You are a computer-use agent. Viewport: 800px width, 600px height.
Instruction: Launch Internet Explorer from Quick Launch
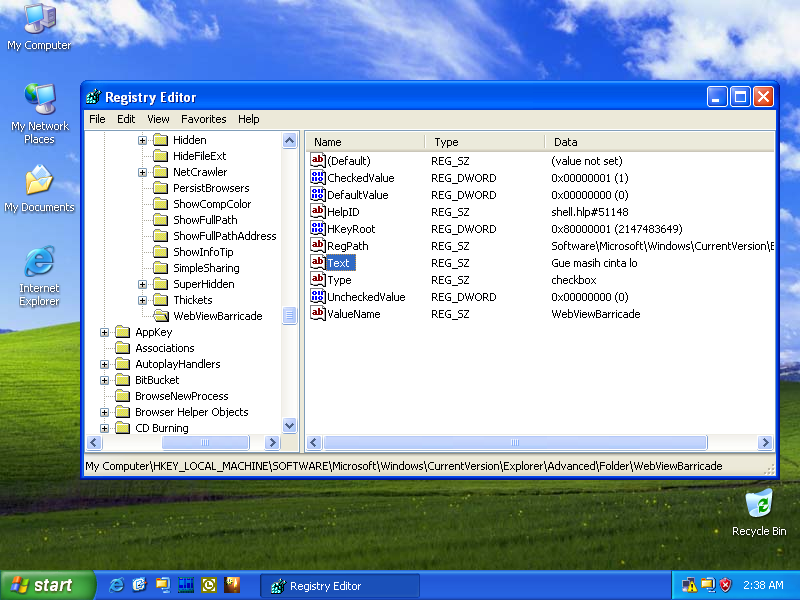116,585
